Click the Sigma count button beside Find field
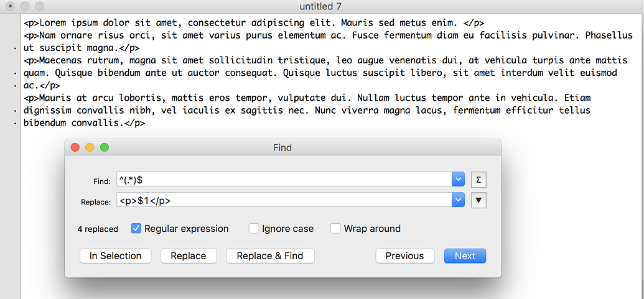 tap(478, 180)
